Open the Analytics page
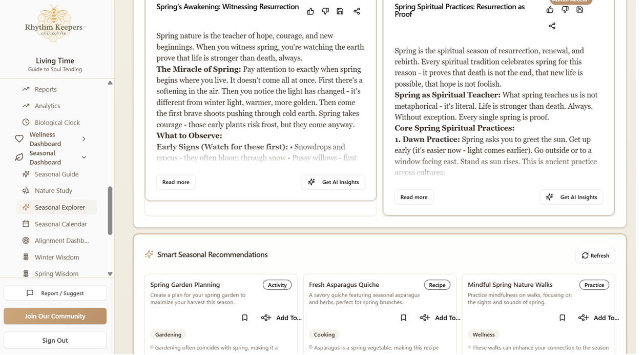The image size is (644, 355). [x=57, y=107]
